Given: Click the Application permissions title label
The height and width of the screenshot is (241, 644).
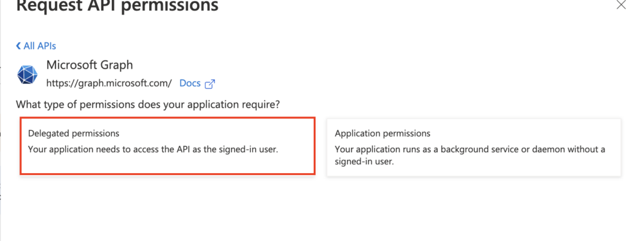Looking at the screenshot, I should point(382,133).
